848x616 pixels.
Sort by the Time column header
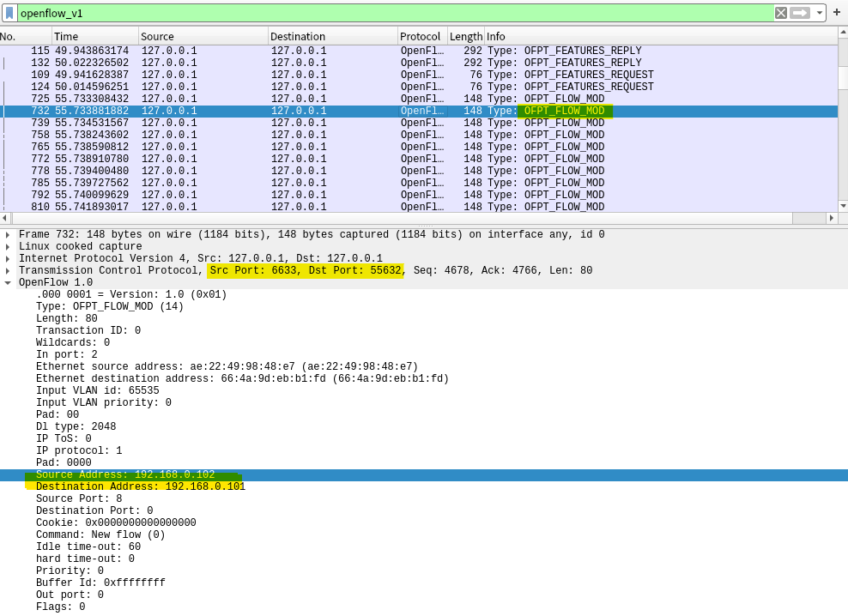point(94,36)
